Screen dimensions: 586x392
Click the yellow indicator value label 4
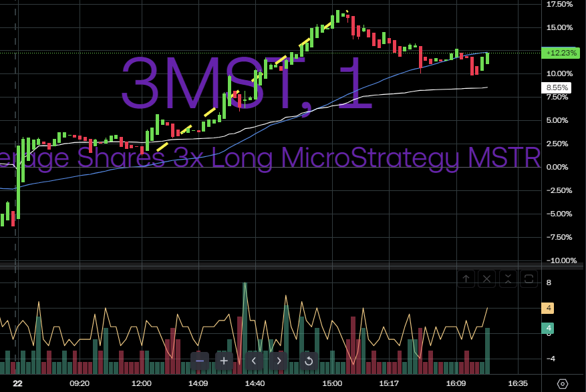[x=549, y=309]
